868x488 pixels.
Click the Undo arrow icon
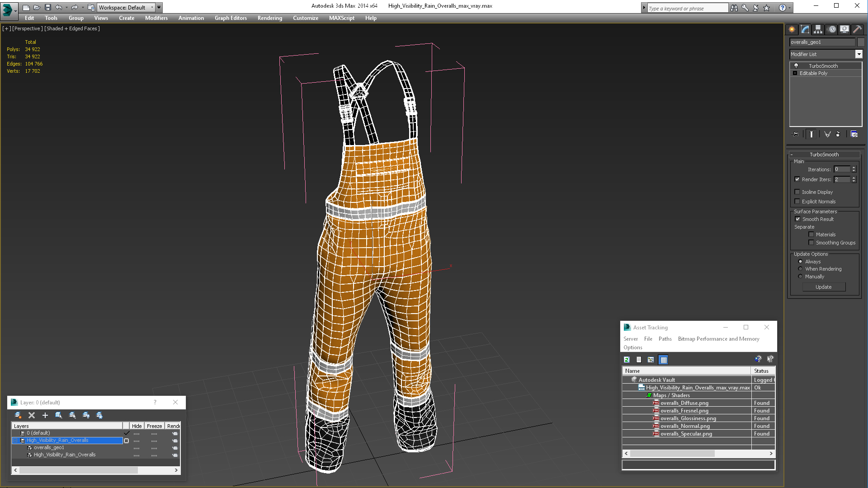coord(59,7)
